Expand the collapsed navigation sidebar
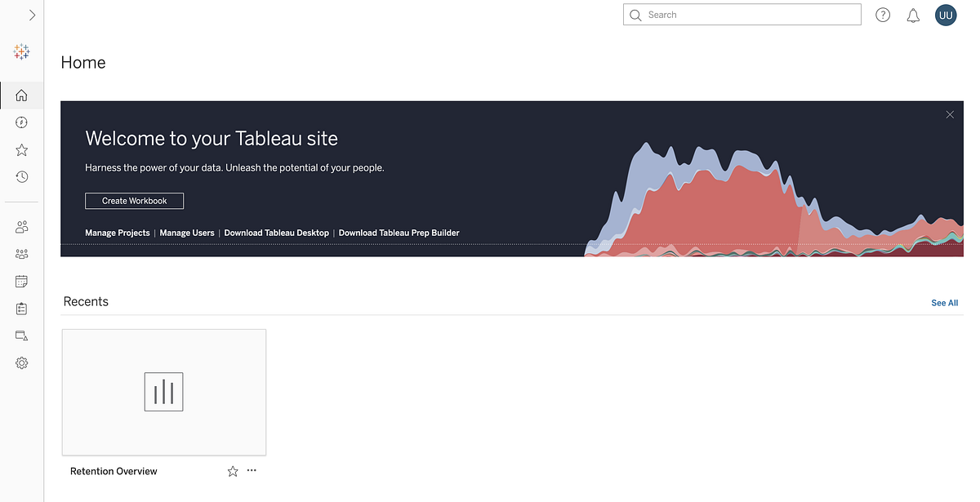This screenshot has height=502, width=980. point(33,14)
